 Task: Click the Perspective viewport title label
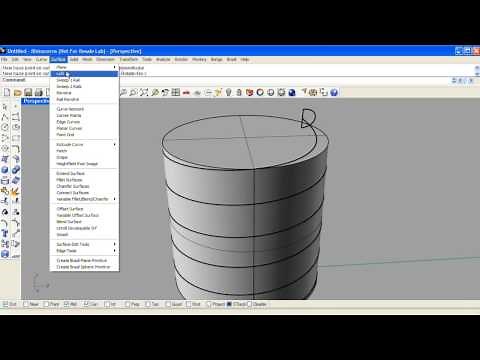coord(36,101)
